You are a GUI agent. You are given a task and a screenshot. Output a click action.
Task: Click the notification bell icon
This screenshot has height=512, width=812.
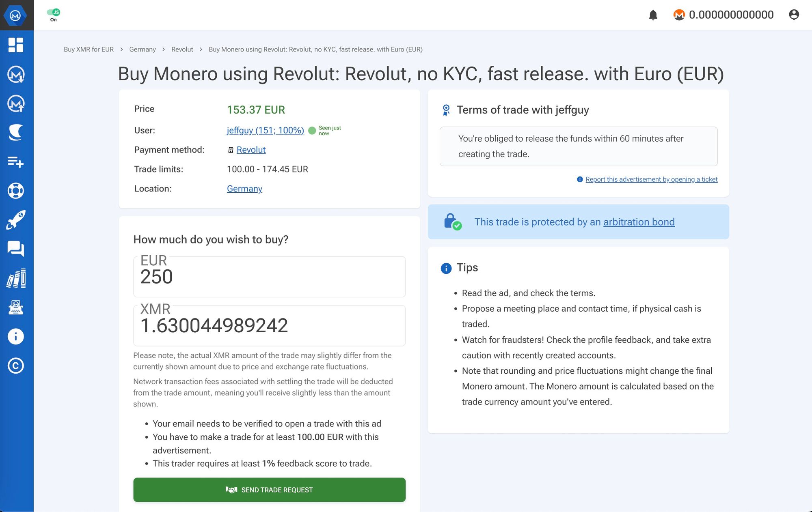[653, 15]
